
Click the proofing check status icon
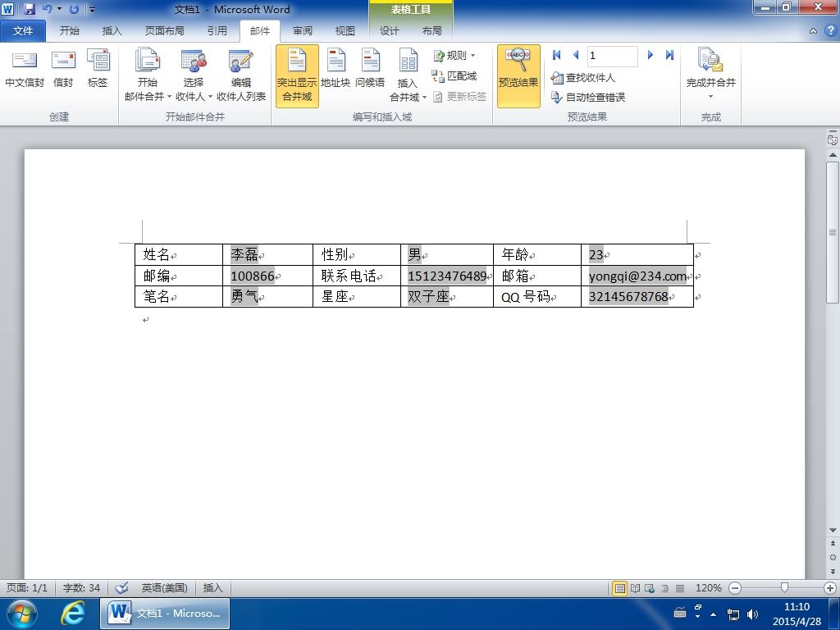[122, 587]
